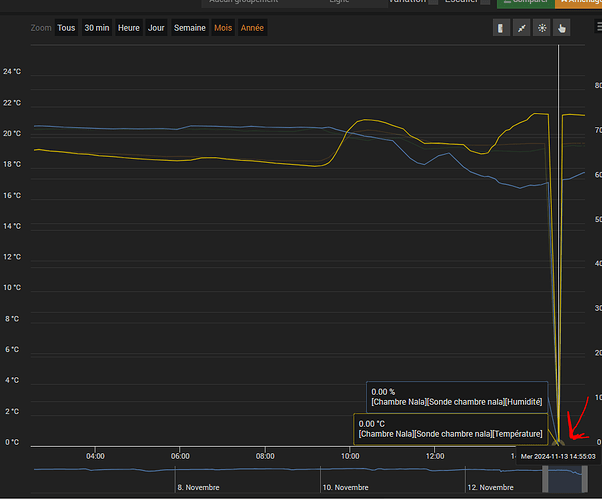602x500 pixels.
Task: Select the 'Tous' zoom range
Action: [x=66, y=28]
